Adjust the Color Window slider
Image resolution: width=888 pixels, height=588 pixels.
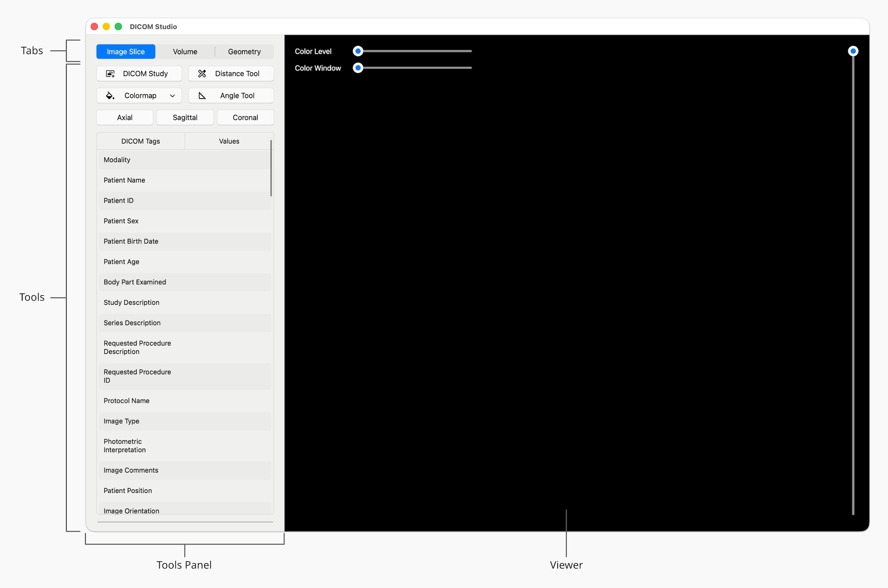358,68
